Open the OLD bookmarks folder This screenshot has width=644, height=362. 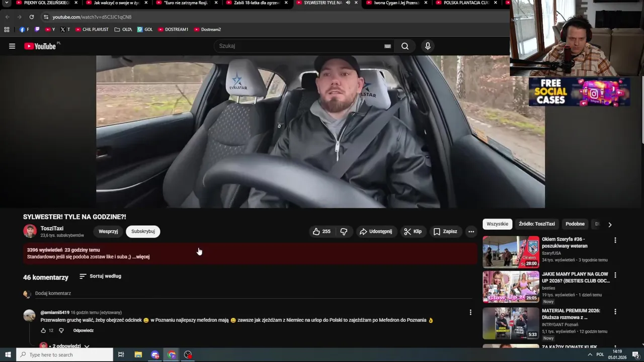(x=123, y=30)
